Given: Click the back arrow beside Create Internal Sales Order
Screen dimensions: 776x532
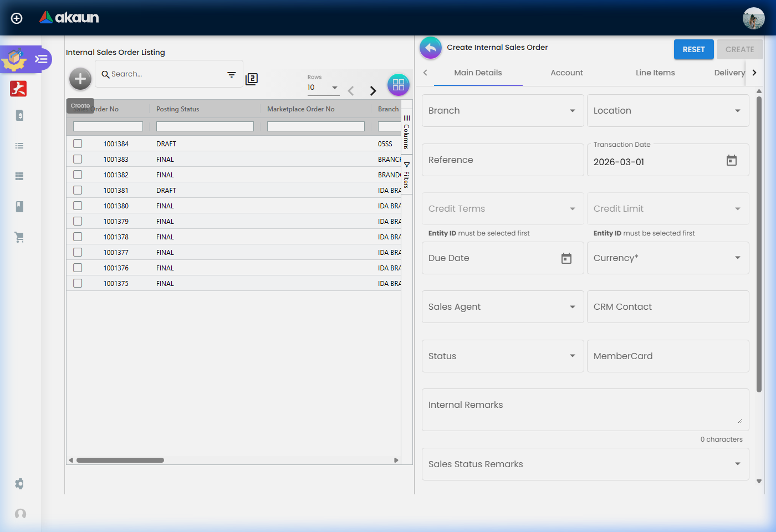Looking at the screenshot, I should [x=431, y=48].
